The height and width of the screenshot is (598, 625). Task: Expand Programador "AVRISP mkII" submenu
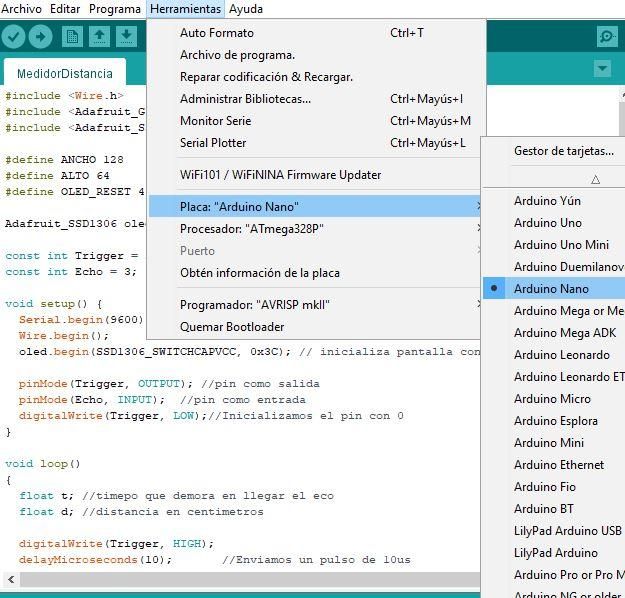[314, 305]
